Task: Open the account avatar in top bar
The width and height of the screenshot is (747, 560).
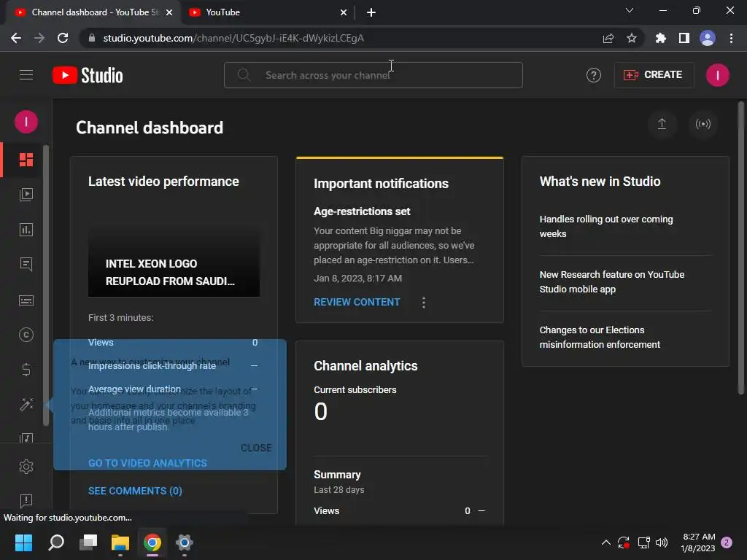Action: click(717, 75)
